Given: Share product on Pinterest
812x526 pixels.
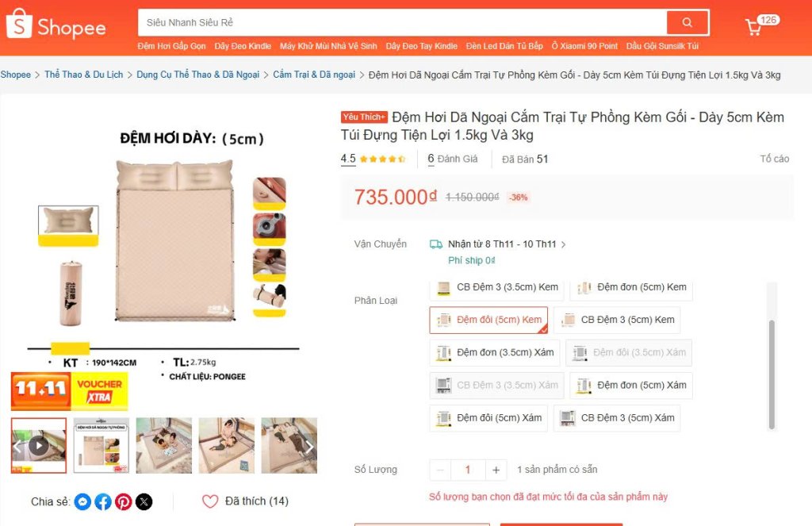Looking at the screenshot, I should pyautogui.click(x=123, y=501).
